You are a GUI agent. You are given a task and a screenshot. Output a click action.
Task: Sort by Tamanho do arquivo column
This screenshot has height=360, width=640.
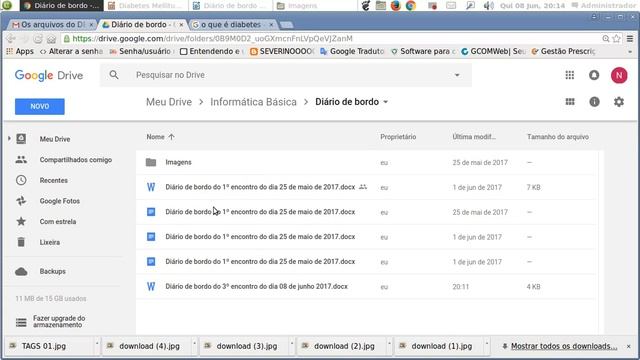point(558,137)
